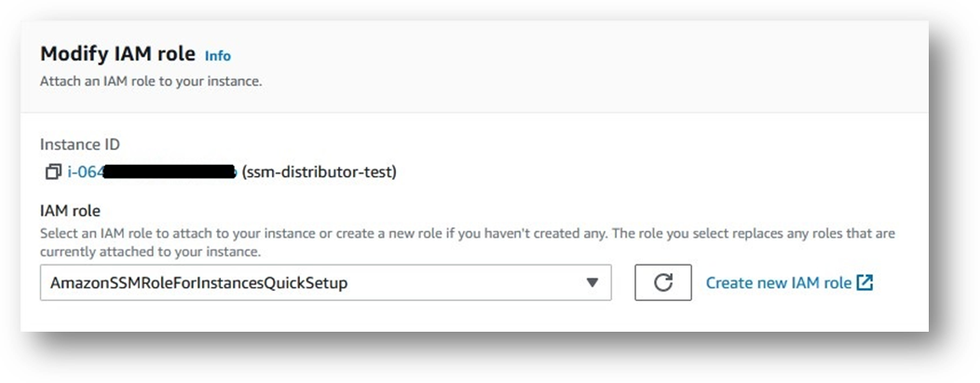Click the blacked-out portion of the instance ID
The height and width of the screenshot is (383, 980).
[168, 172]
